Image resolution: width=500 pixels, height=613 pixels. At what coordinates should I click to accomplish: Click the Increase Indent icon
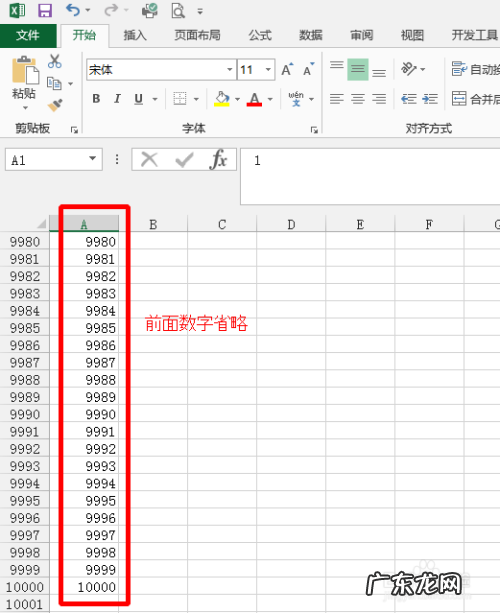tap(430, 99)
